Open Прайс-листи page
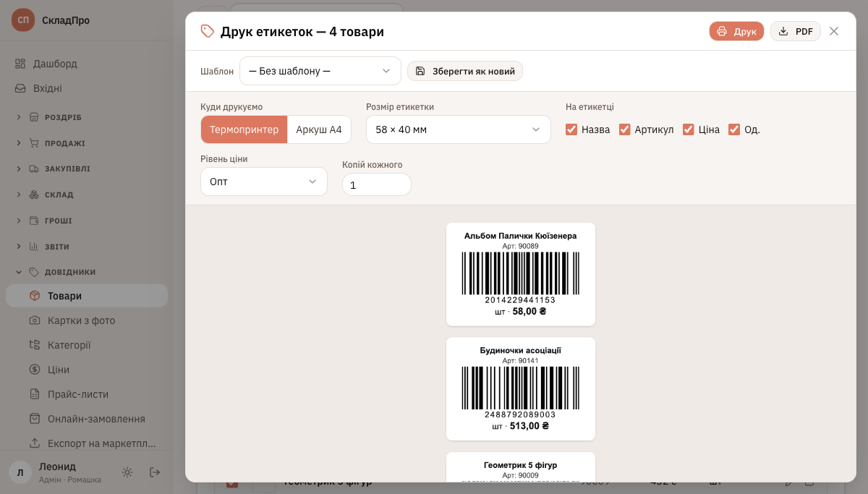868x494 pixels. click(87, 394)
